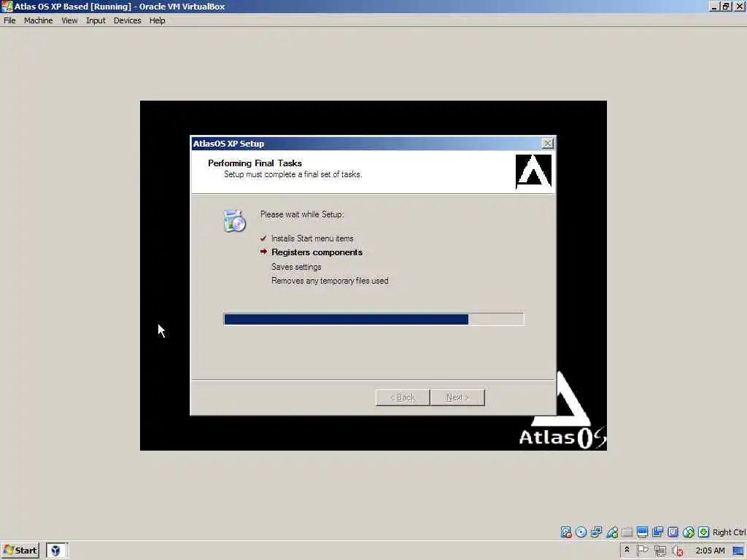Click 'Removes any temporary files used' text

(330, 281)
